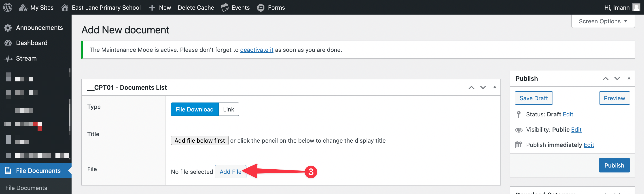Open the File Documents sidebar menu
644x194 pixels.
(38, 171)
